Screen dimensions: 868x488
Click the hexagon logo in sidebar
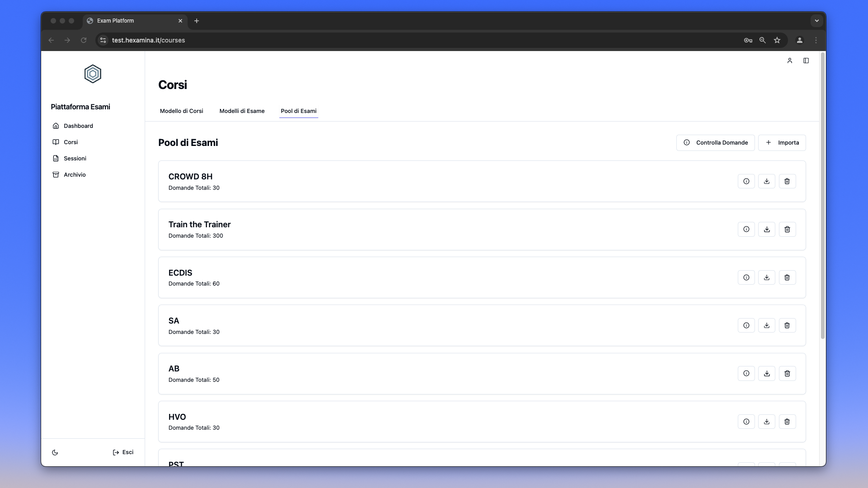93,74
